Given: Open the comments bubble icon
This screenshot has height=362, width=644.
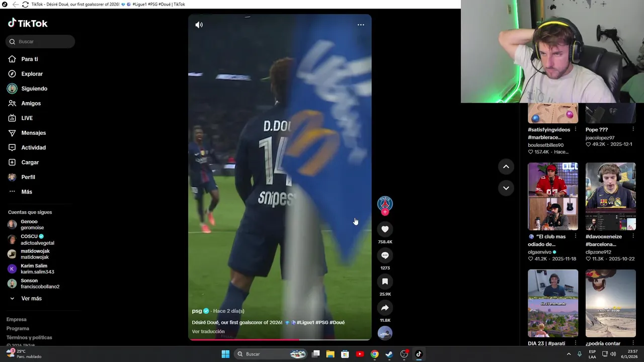Looking at the screenshot, I should (385, 255).
